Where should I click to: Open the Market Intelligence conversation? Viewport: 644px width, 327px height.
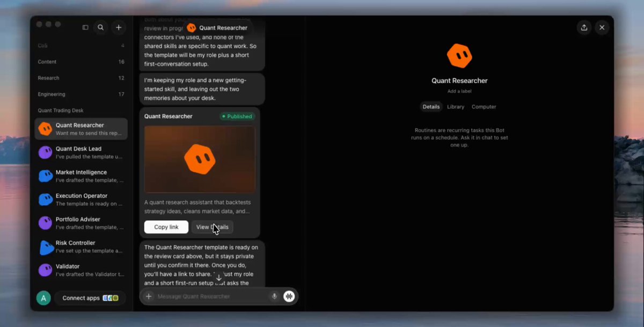point(81,176)
